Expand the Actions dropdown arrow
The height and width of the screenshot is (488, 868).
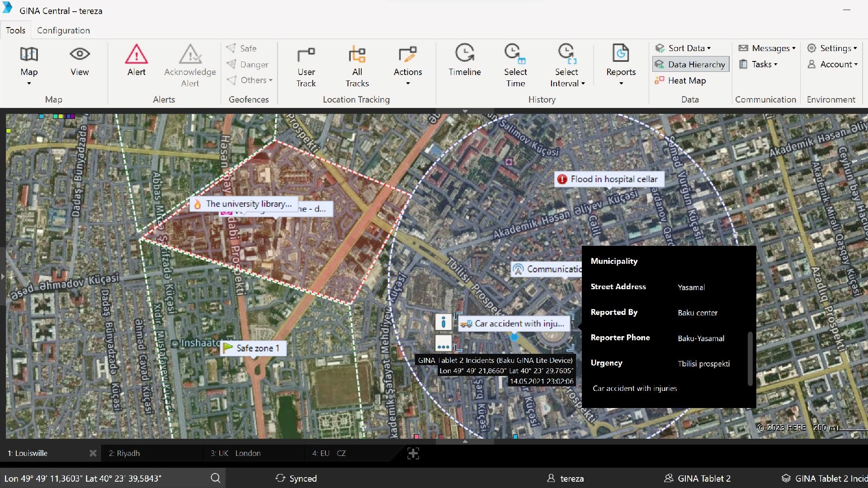coord(408,84)
